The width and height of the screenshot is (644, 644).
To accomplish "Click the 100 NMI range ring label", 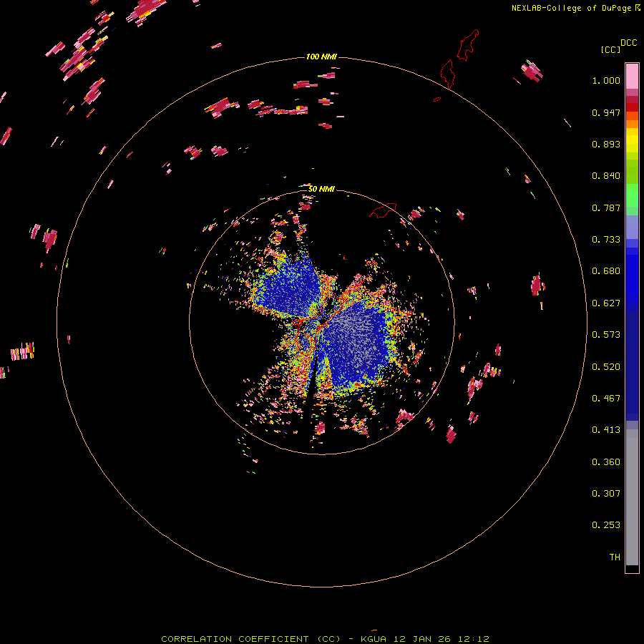I will click(x=321, y=57).
